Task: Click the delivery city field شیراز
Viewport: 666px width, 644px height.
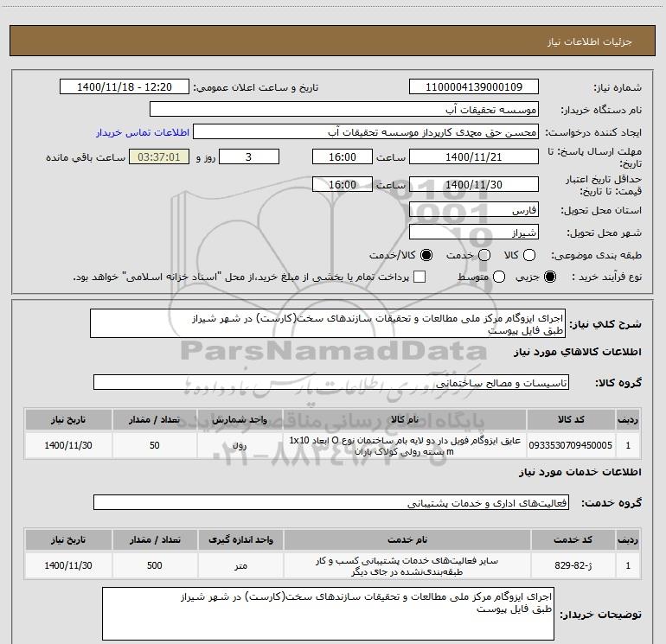Action: 474,233
